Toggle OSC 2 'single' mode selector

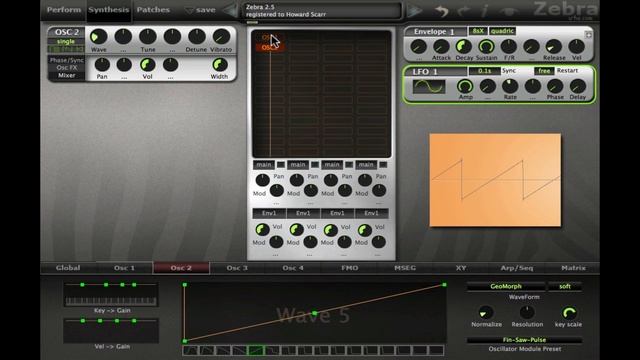pyautogui.click(x=66, y=42)
